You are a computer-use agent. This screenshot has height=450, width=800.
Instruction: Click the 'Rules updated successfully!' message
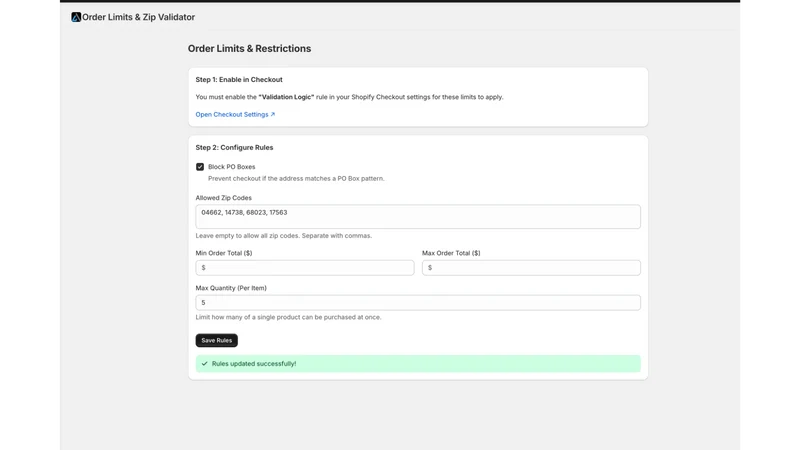click(254, 364)
